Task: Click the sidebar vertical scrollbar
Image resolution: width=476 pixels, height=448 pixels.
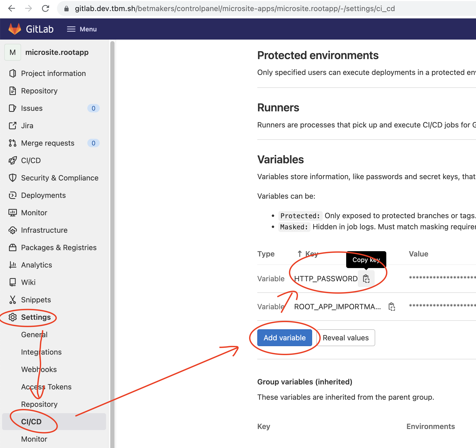Action: [112, 237]
